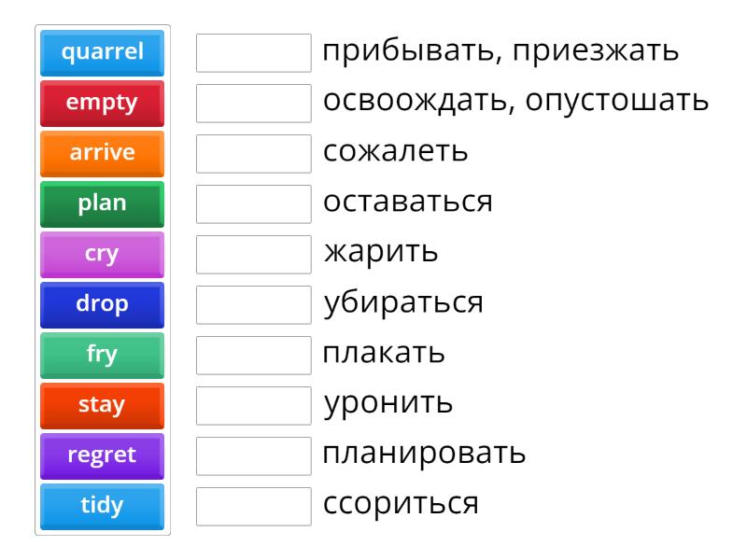
Task: Select the blue 'quarrel' word tile
Action: [x=103, y=52]
